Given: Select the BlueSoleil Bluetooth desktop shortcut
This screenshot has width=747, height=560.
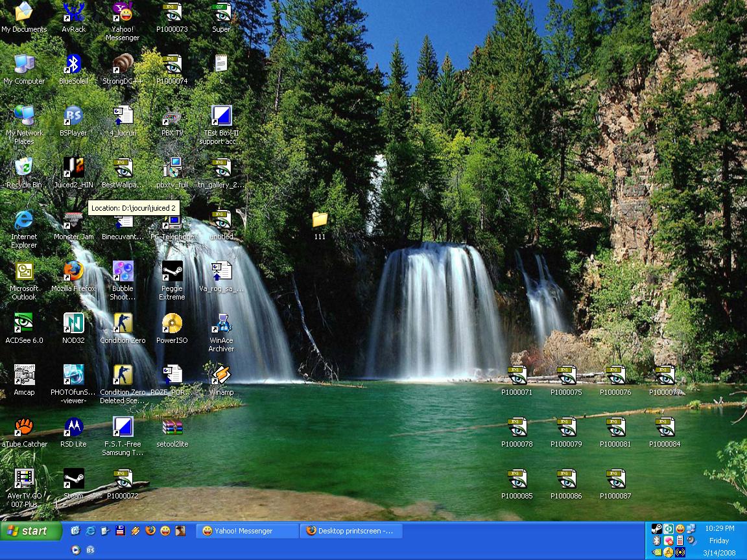Looking at the screenshot, I should 73,65.
